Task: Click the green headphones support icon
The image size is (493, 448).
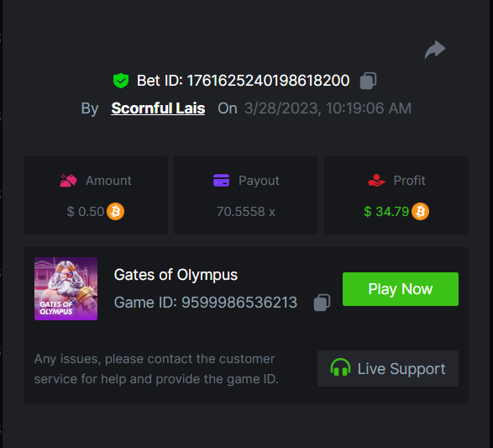Action: pyautogui.click(x=340, y=367)
